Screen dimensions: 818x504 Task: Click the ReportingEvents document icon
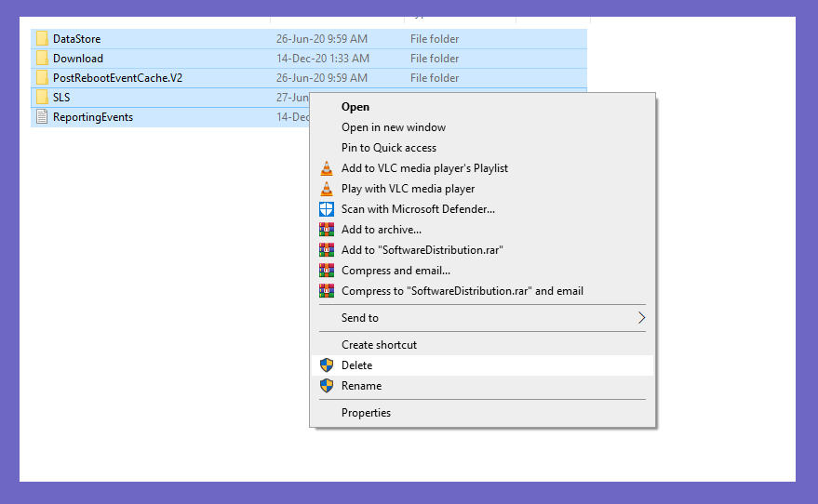tap(42, 117)
